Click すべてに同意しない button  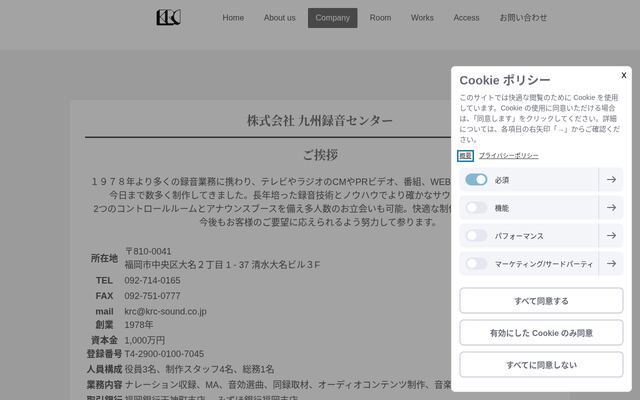(x=541, y=364)
